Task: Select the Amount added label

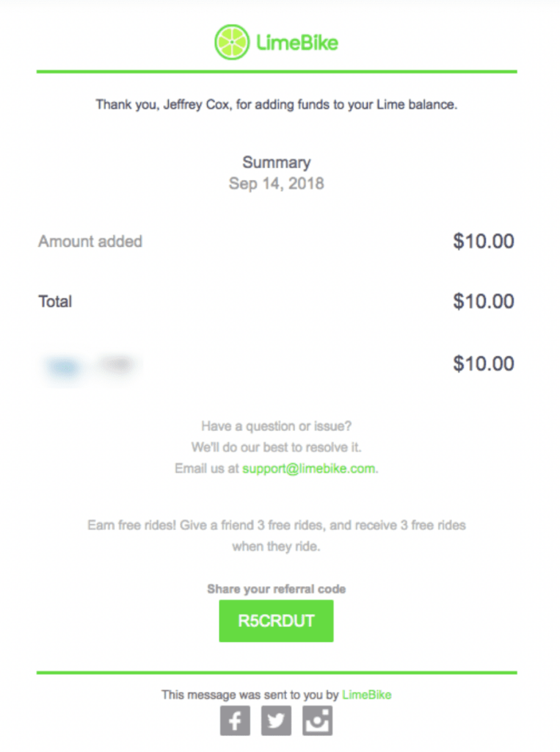Action: point(90,241)
